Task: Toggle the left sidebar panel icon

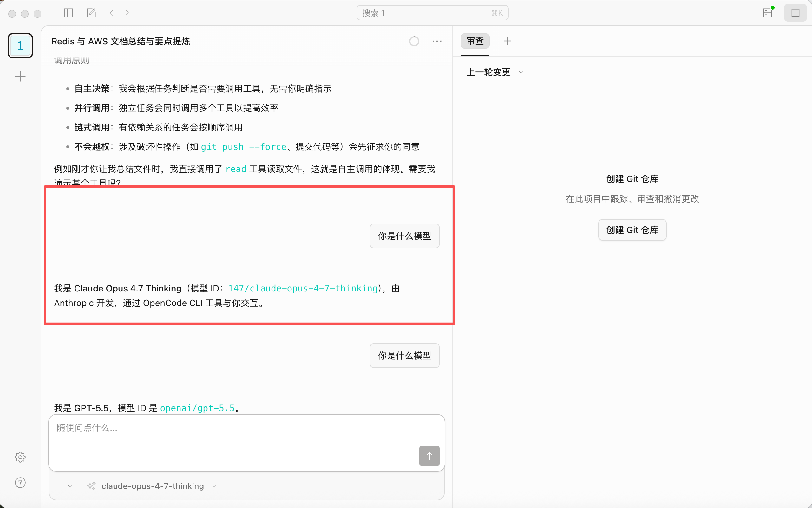Action: (69, 13)
